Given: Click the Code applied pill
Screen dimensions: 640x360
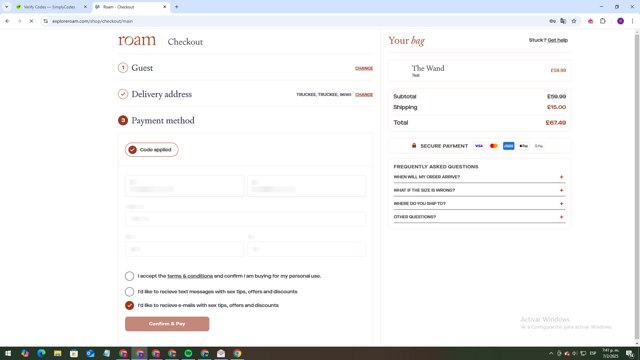Looking at the screenshot, I should pyautogui.click(x=151, y=149).
